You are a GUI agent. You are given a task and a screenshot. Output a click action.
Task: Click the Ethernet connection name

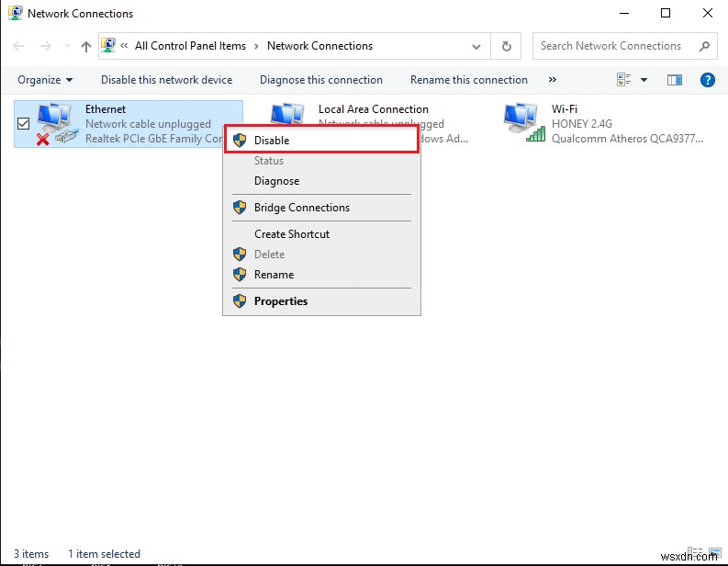pyautogui.click(x=106, y=109)
